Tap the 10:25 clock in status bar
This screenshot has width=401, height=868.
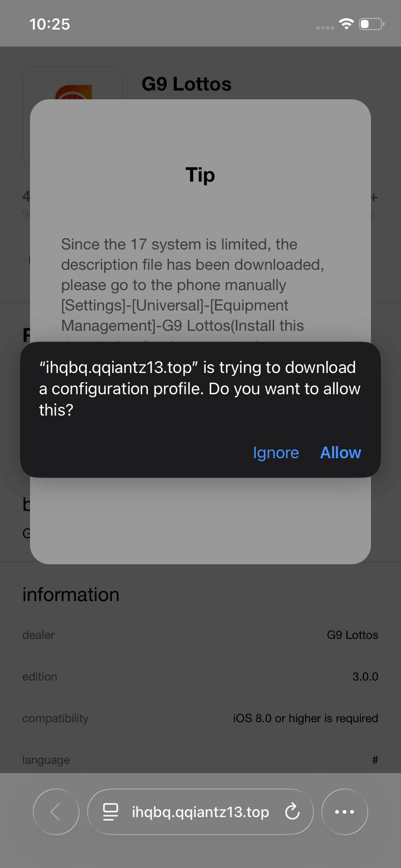click(x=49, y=24)
